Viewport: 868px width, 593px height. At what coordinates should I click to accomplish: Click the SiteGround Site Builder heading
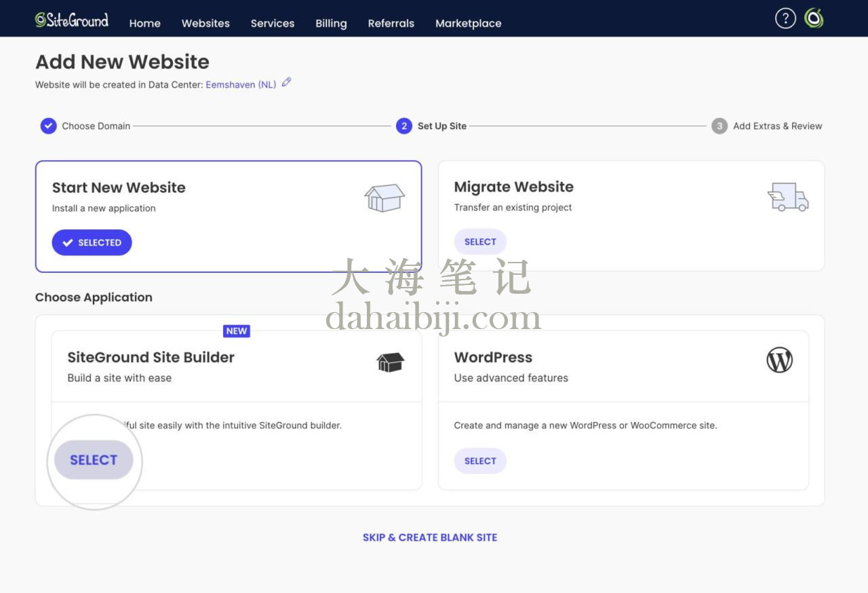(151, 358)
